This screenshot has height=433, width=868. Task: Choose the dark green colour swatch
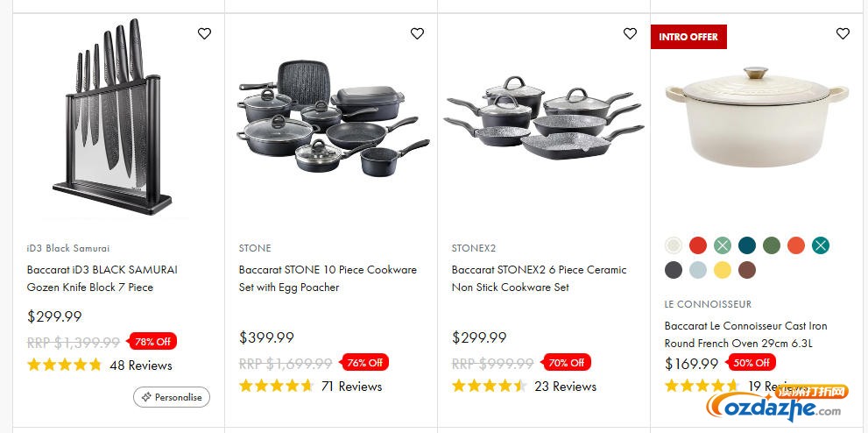pyautogui.click(x=771, y=245)
